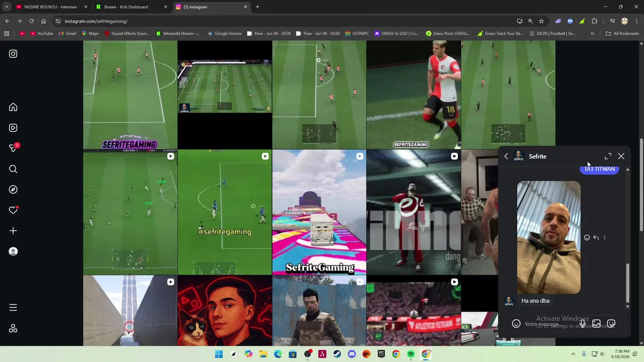Open the reel labeled @sefritegaming
This screenshot has width=644, height=362.
[x=225, y=212]
